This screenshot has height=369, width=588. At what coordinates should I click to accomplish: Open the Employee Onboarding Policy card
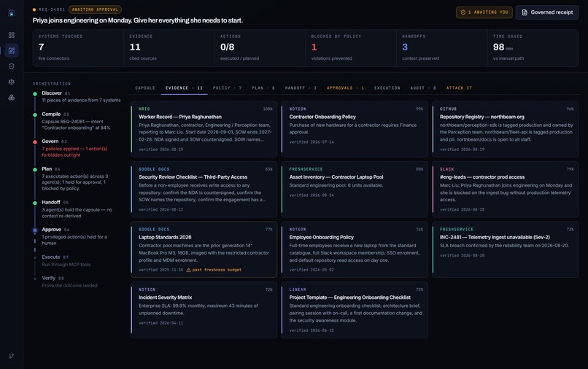[355, 249]
